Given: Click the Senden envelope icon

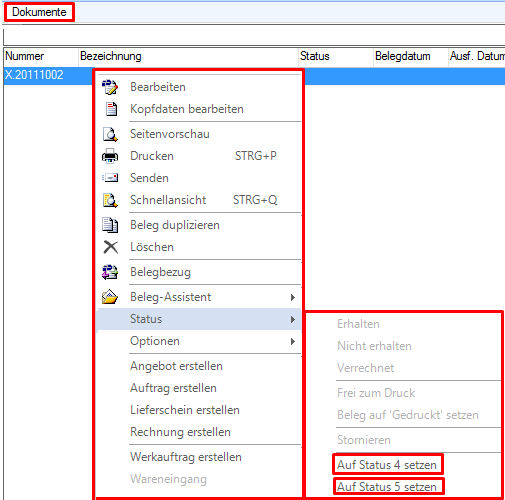Looking at the screenshot, I should tap(110, 178).
